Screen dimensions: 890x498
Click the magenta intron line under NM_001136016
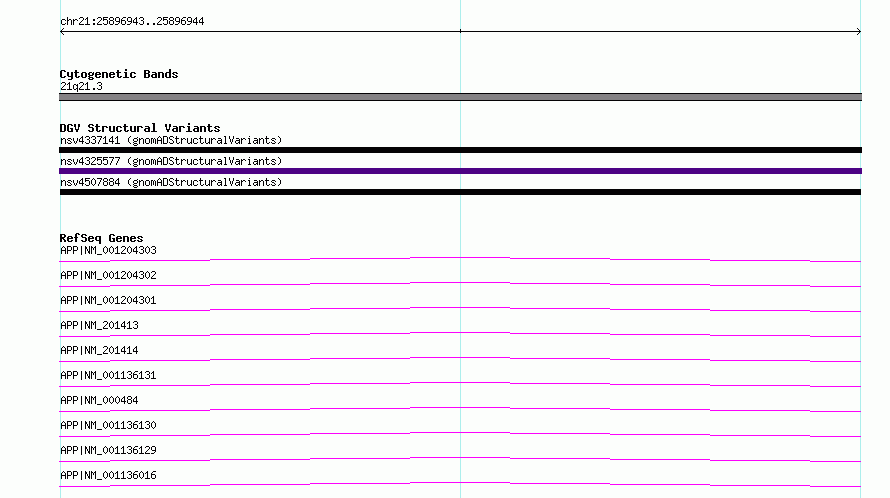[x=460, y=484]
